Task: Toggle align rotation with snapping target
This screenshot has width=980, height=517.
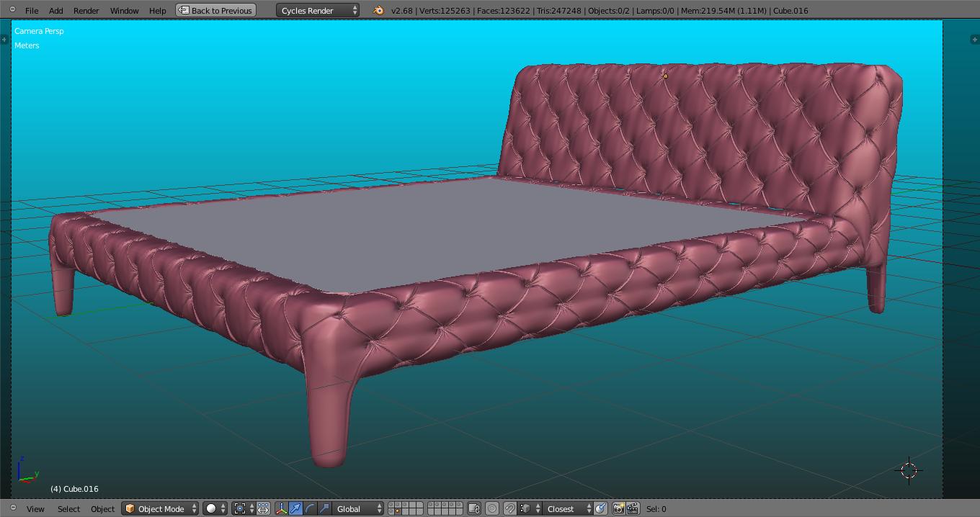Action: tap(600, 508)
